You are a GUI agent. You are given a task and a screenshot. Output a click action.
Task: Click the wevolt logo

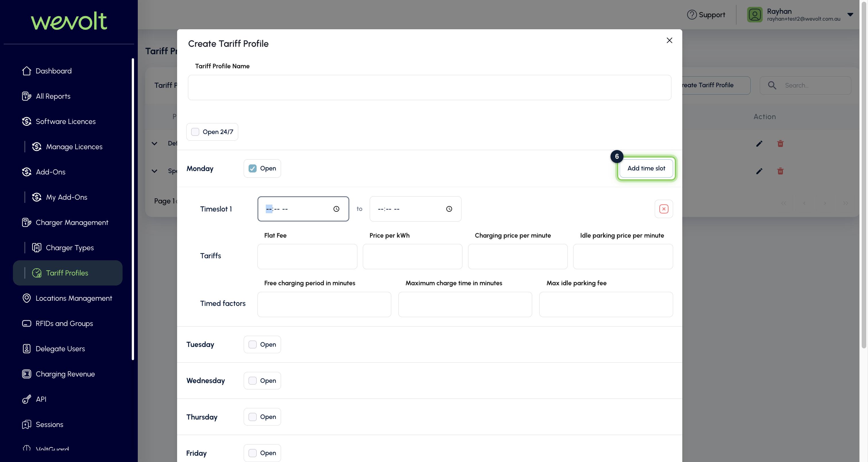[69, 21]
